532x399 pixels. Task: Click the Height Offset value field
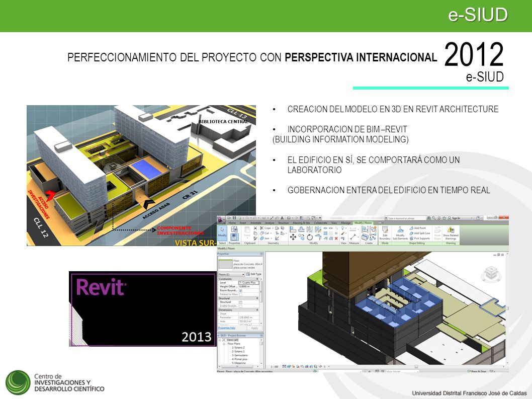point(249,287)
